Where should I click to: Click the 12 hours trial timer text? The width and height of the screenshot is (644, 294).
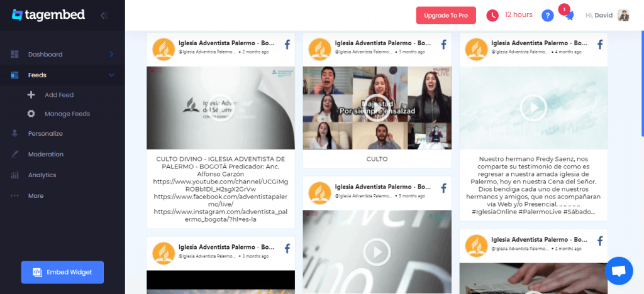click(x=519, y=14)
